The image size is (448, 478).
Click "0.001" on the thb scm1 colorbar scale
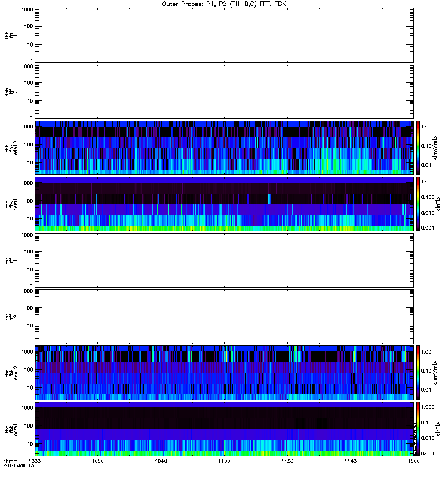click(428, 228)
